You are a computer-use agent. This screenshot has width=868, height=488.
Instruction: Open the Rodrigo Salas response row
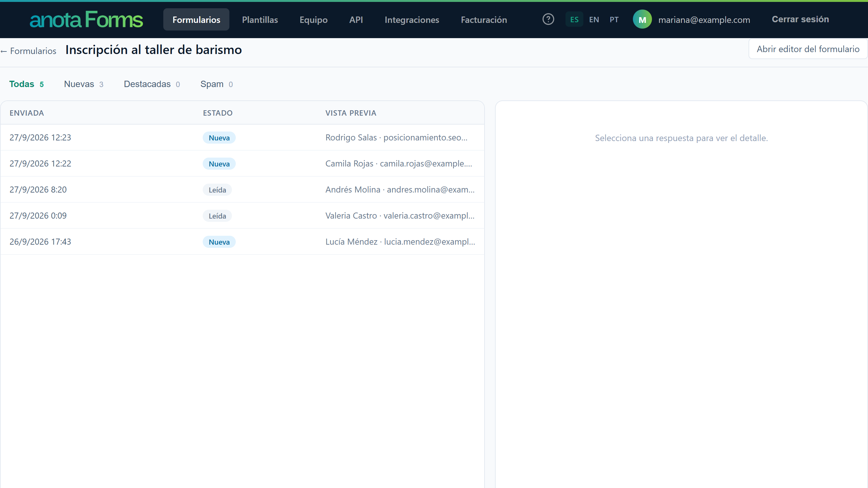(242, 138)
